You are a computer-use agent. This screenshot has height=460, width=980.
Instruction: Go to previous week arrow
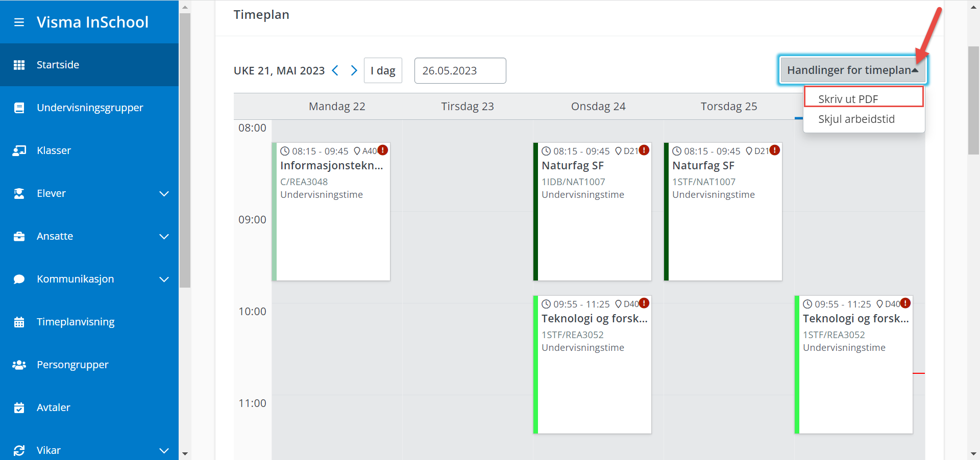[x=335, y=70]
